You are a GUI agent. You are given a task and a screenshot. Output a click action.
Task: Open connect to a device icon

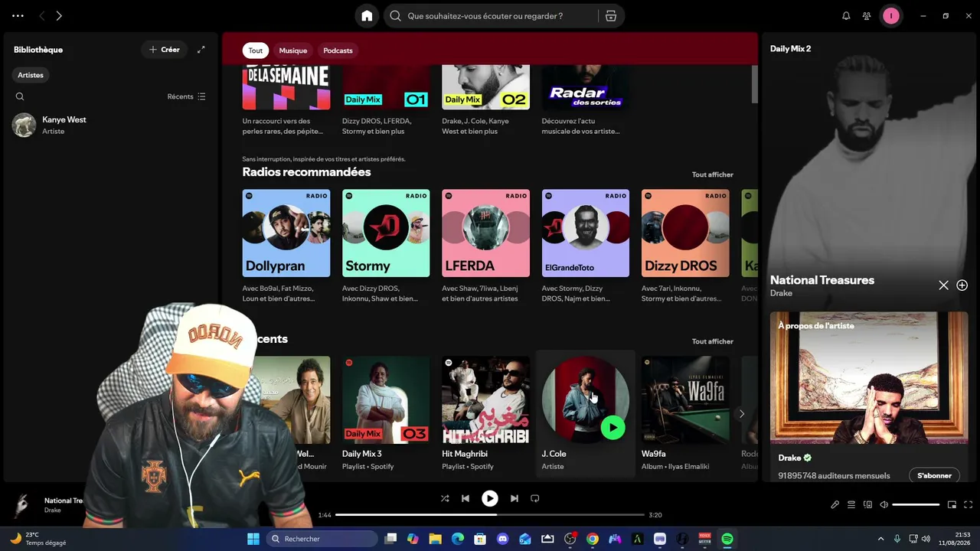pyautogui.click(x=867, y=504)
